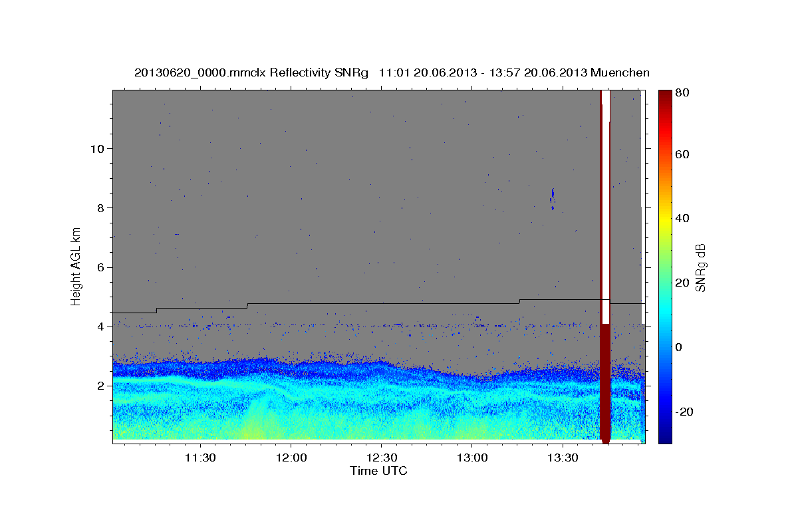The width and height of the screenshot is (798, 532).
Task: Click the 12:00 time tick label
Action: 291,458
